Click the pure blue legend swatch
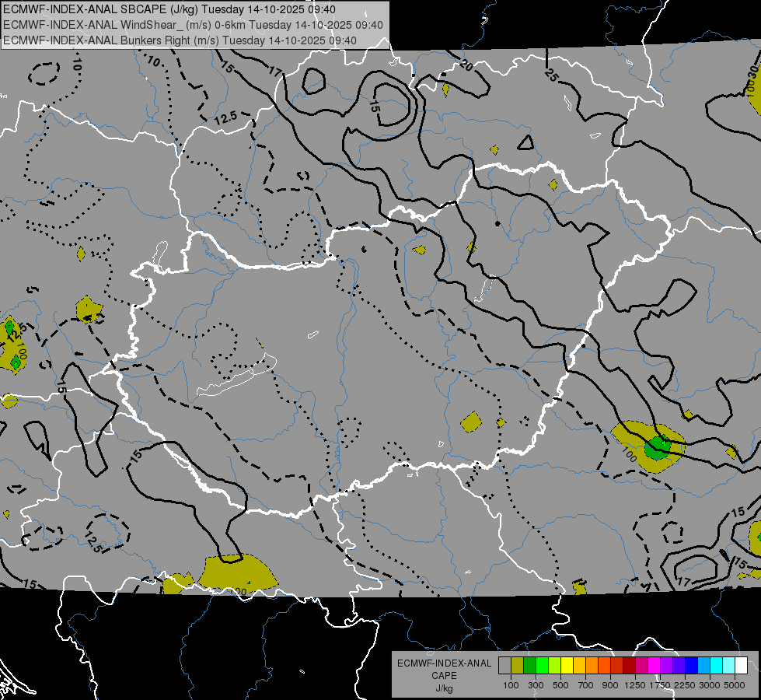The width and height of the screenshot is (761, 700). pos(692,665)
